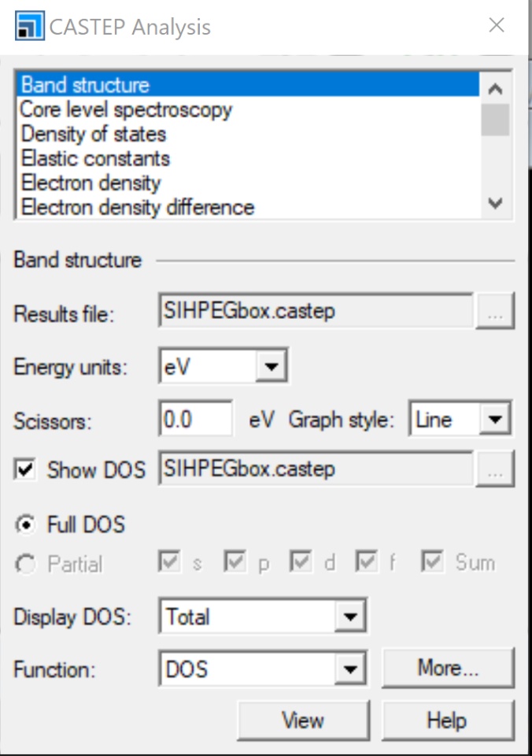Select Density of states in list

pyautogui.click(x=94, y=134)
